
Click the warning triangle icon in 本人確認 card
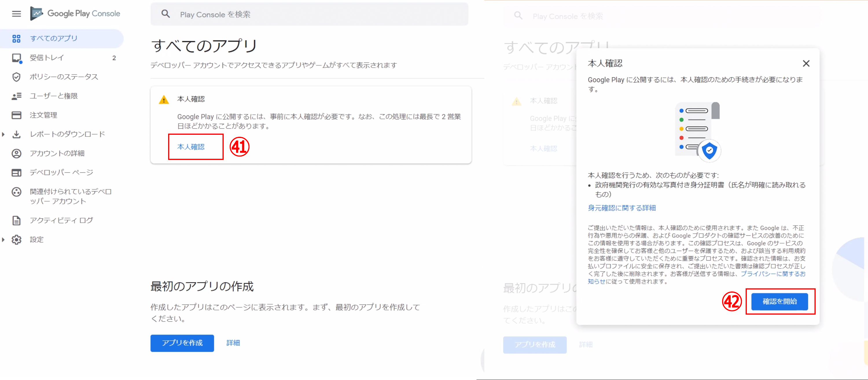tap(164, 100)
